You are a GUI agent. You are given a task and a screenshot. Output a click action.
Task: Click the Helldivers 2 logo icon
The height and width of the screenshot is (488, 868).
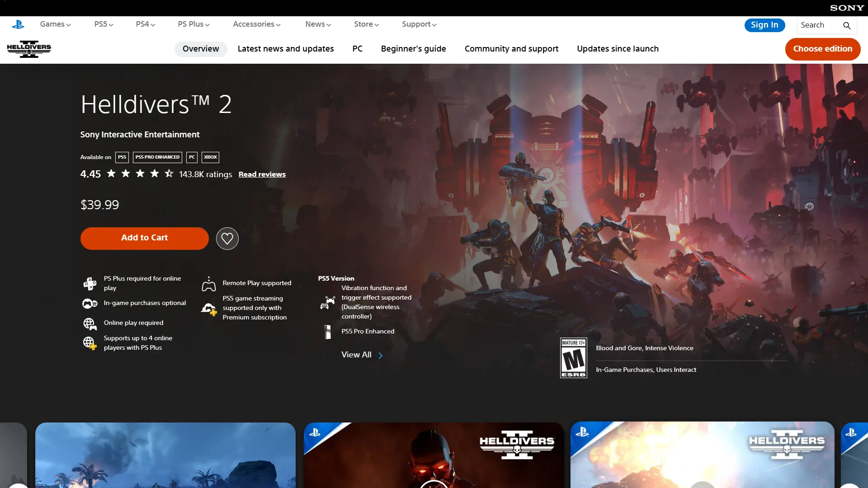[x=29, y=49]
